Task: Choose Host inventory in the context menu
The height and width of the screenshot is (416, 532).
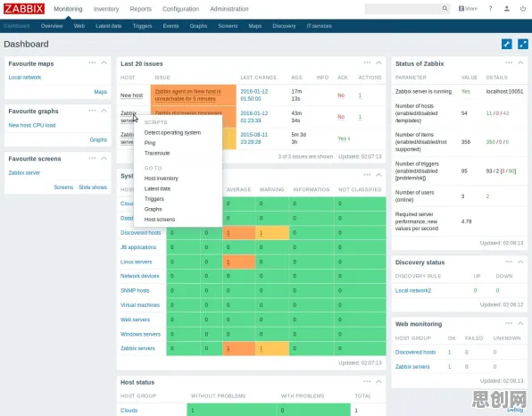Action: coord(162,179)
